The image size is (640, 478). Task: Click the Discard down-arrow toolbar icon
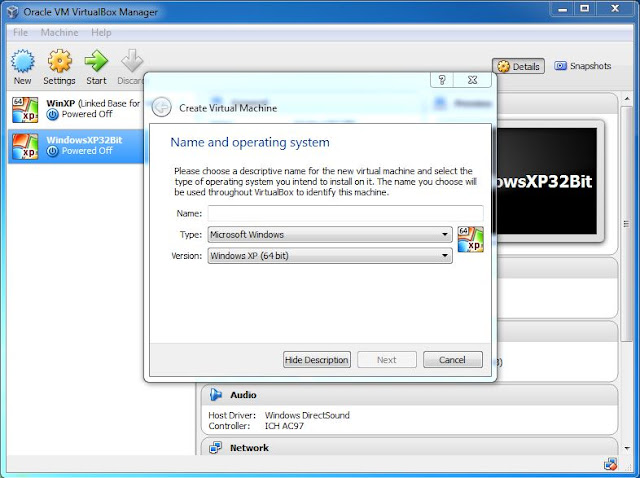[132, 61]
